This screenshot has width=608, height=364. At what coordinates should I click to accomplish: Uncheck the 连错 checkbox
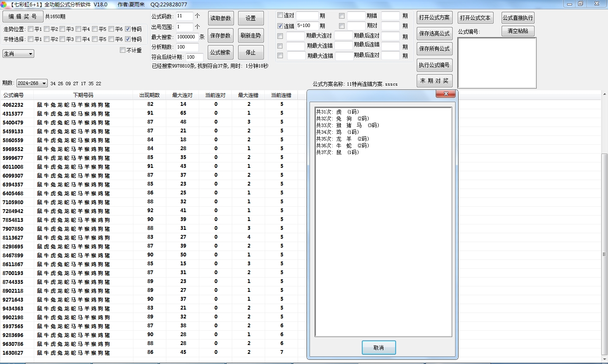(280, 26)
